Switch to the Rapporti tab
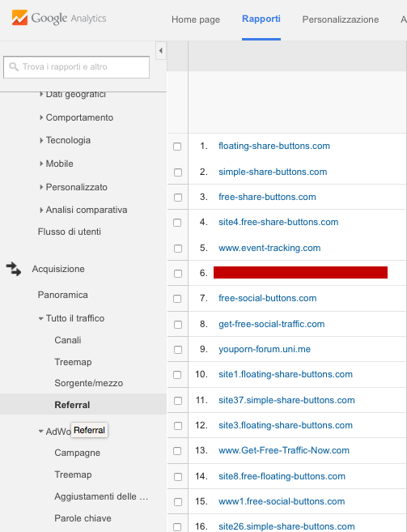407x532 pixels. pos(261,19)
